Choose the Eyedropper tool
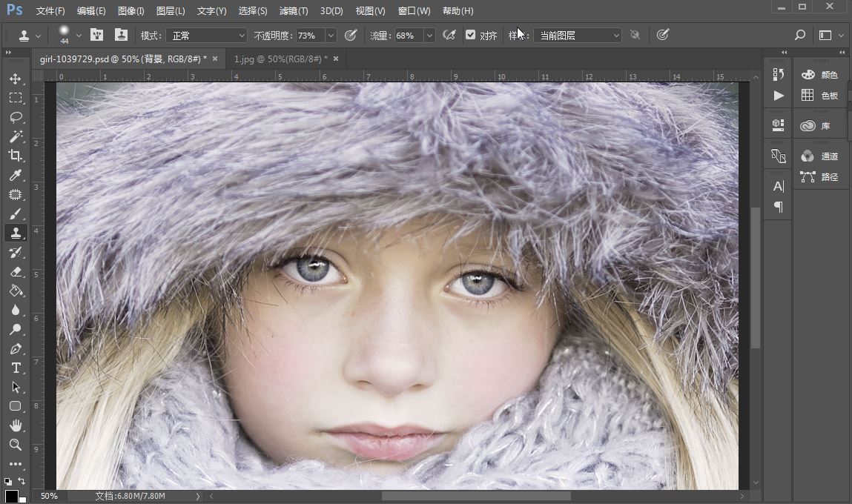This screenshot has width=852, height=504. tap(15, 176)
